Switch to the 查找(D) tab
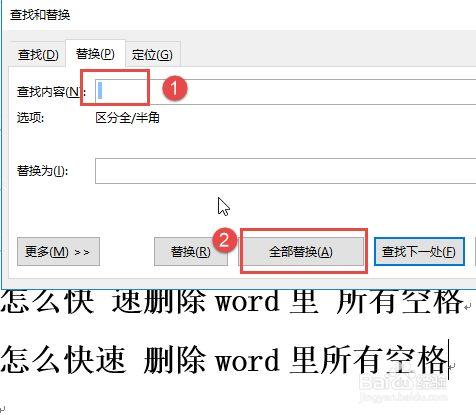Screen dimensions: 476x415 38,55
